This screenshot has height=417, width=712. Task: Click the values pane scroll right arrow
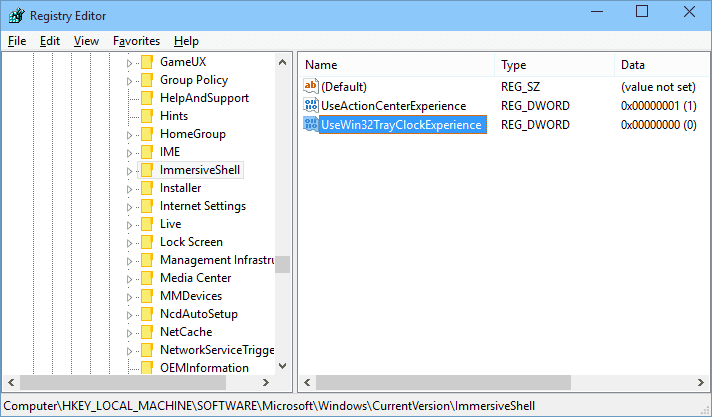click(x=701, y=382)
